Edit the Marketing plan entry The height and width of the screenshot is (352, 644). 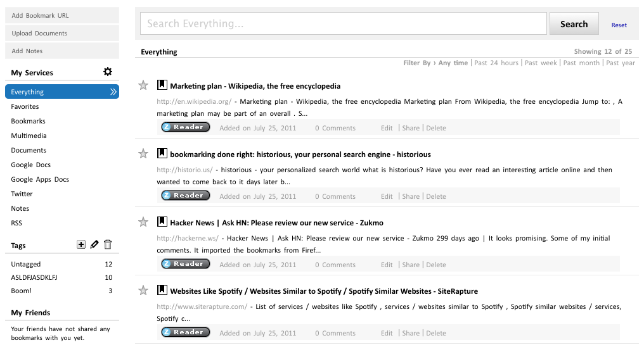tap(387, 128)
